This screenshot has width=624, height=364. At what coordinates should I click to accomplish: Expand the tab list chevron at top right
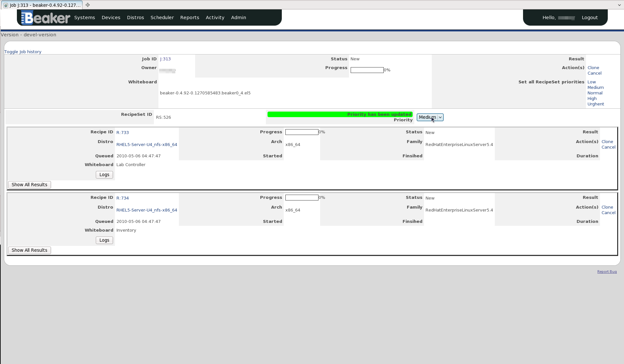click(x=619, y=5)
